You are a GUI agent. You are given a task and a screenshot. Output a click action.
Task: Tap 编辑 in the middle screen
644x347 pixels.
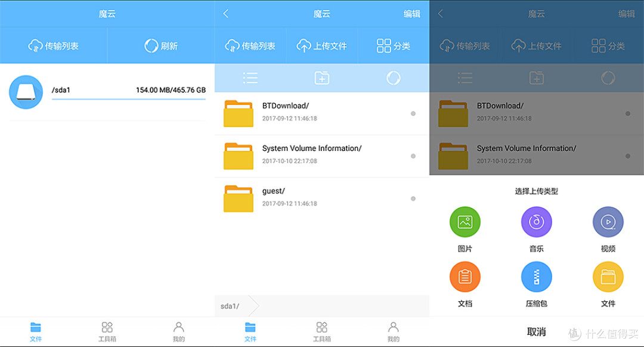(x=411, y=14)
